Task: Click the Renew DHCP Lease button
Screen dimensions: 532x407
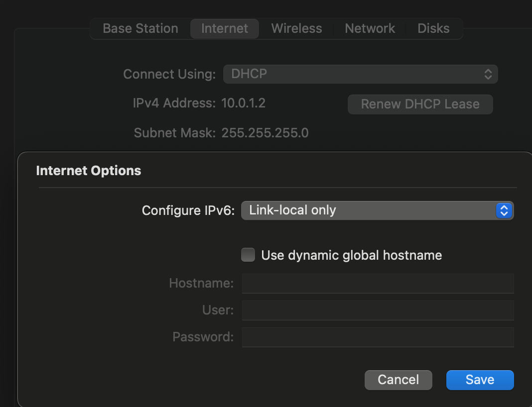Action: click(x=420, y=104)
